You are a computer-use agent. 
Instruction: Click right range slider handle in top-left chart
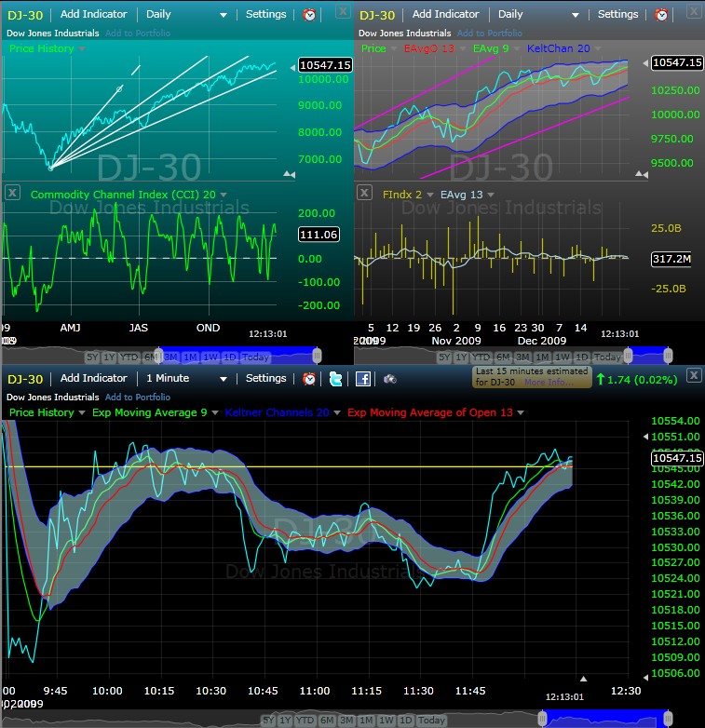click(x=317, y=357)
